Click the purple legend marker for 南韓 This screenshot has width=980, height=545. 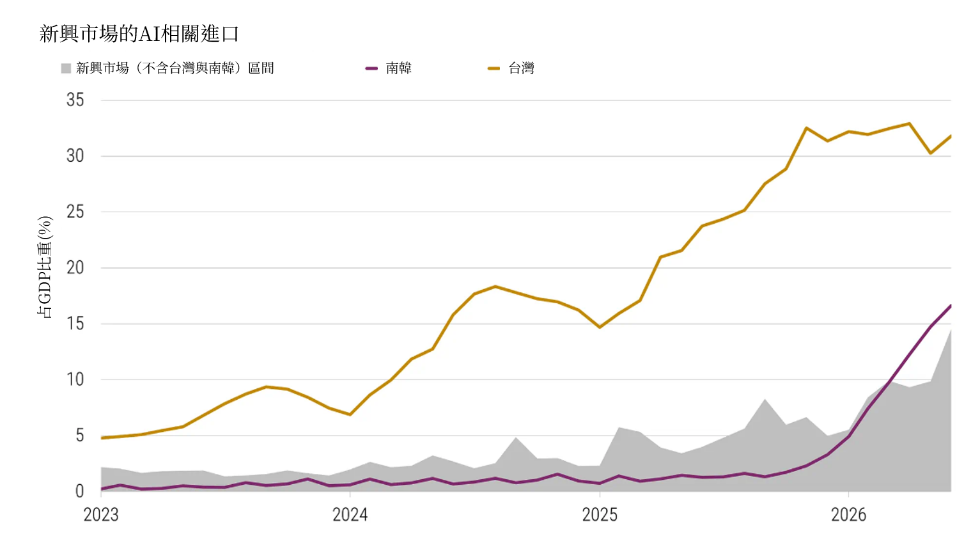point(371,68)
